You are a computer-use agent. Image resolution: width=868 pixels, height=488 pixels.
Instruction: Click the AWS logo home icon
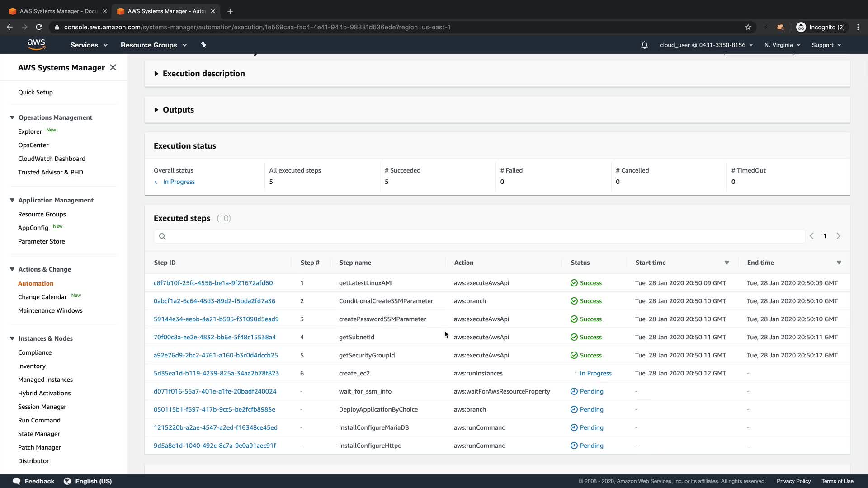click(x=36, y=44)
